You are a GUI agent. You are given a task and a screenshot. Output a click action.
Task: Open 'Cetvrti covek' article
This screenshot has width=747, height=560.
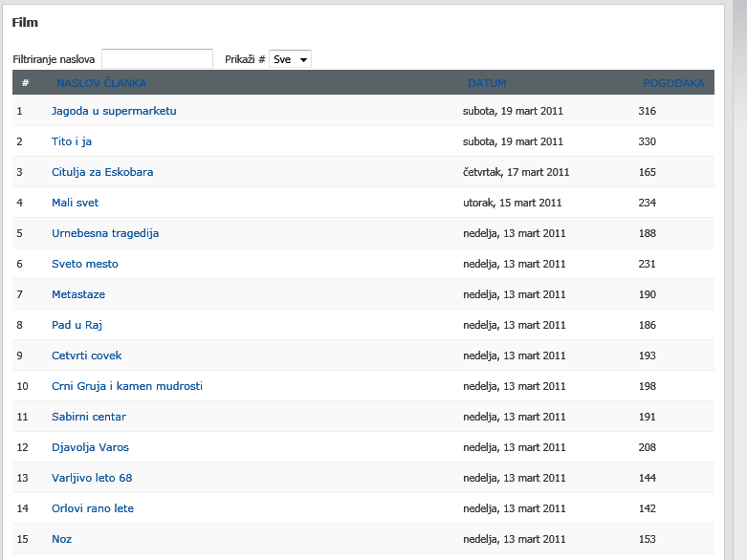[x=87, y=355]
